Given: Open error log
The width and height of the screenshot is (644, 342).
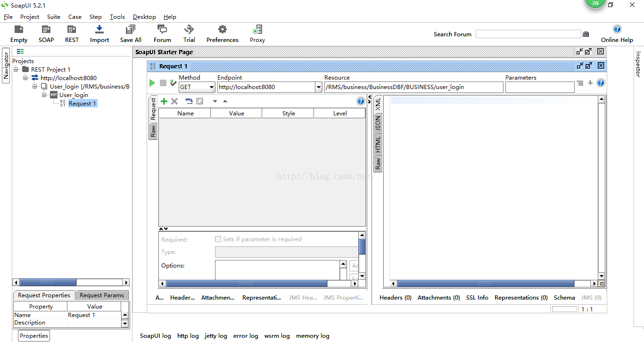Looking at the screenshot, I should [x=246, y=336].
